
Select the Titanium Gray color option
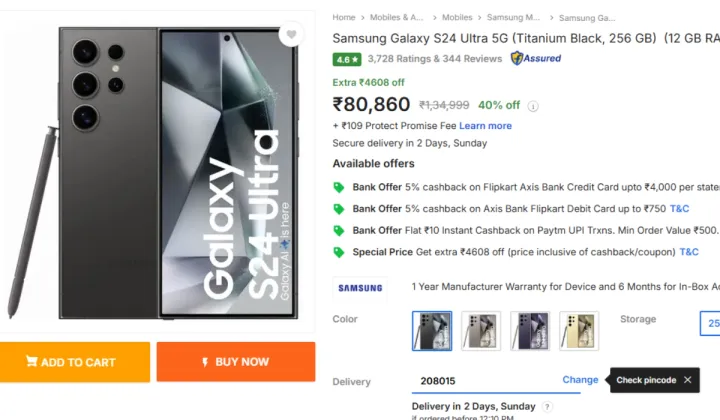[x=481, y=330]
